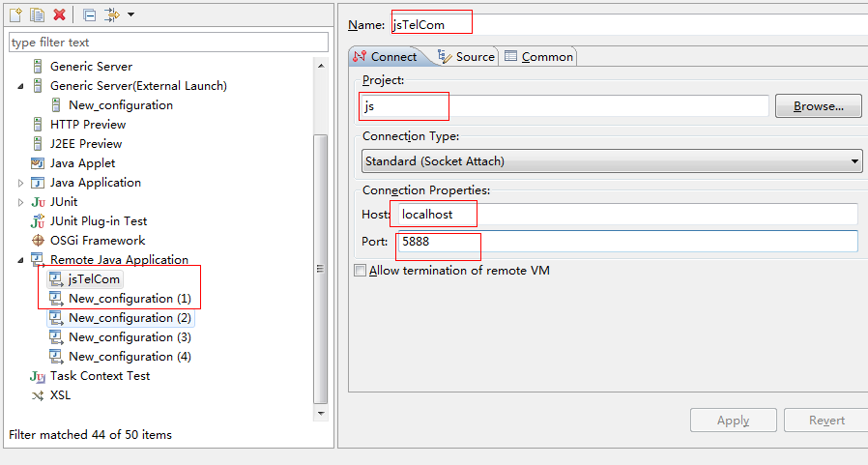
Task: Click scroll up arrow of configuration tree
Action: (x=321, y=66)
